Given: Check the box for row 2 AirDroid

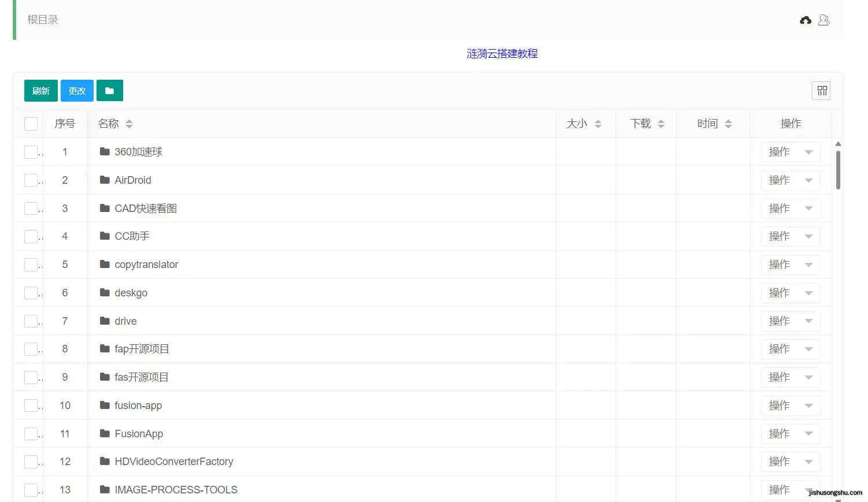Looking at the screenshot, I should (x=31, y=180).
